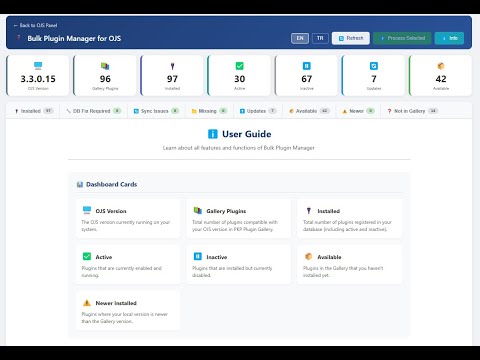Viewport: 480px width, 360px height.
Task: Open the Not in Gallery tab
Action: (413, 111)
